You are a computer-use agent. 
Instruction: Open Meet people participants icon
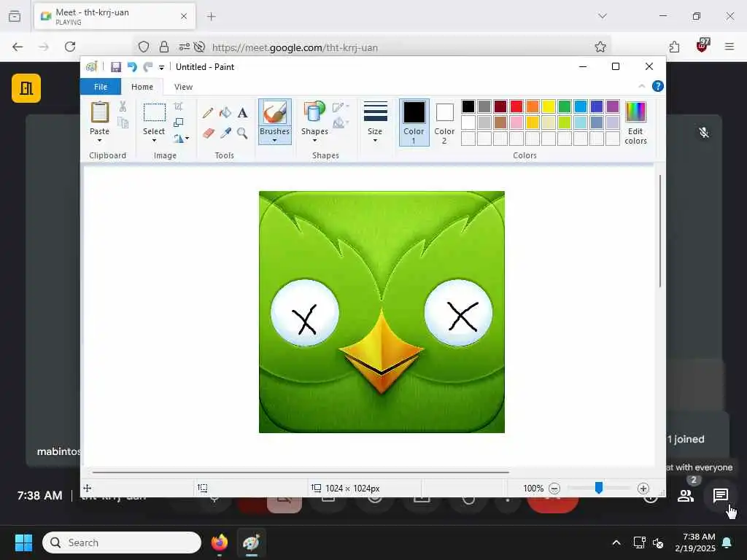pyautogui.click(x=686, y=496)
